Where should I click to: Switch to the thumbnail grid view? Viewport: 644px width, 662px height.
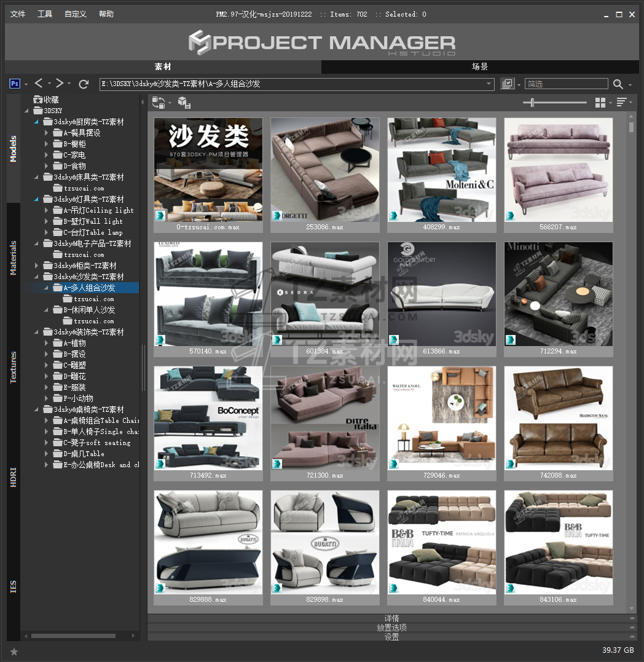coord(600,103)
